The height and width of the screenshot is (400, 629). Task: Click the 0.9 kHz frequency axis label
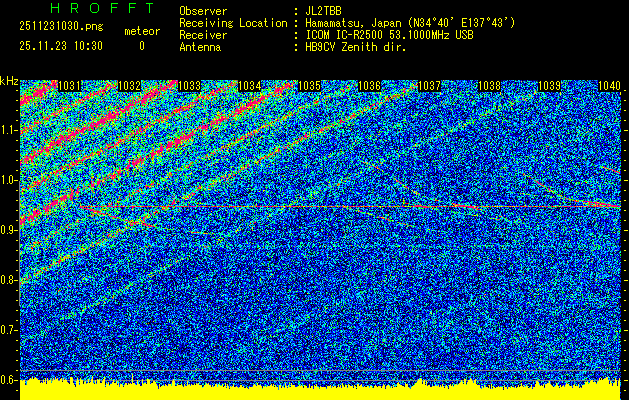[9, 230]
